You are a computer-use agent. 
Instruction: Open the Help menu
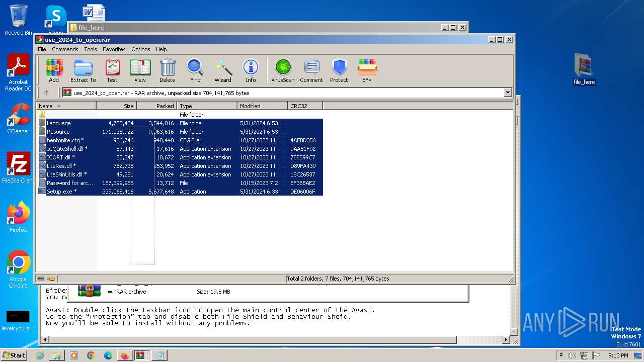pos(161,49)
